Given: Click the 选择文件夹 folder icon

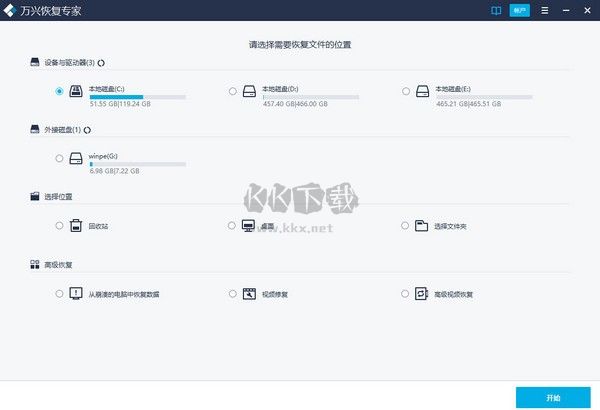Looking at the screenshot, I should tap(422, 226).
